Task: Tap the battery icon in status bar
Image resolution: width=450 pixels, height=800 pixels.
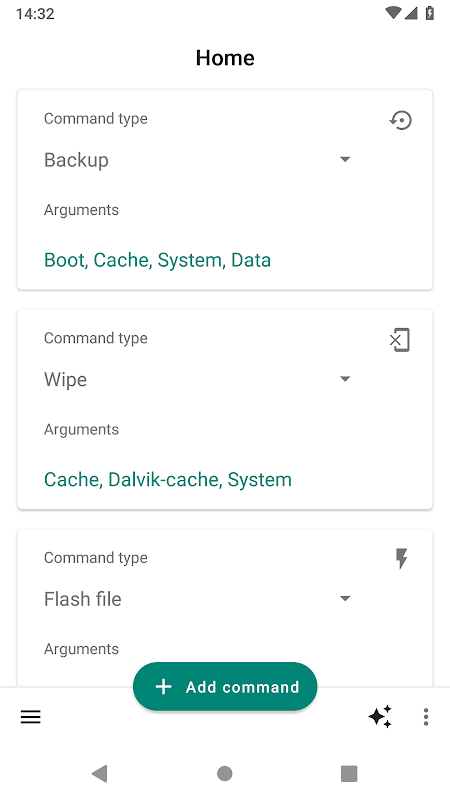Action: (x=430, y=13)
